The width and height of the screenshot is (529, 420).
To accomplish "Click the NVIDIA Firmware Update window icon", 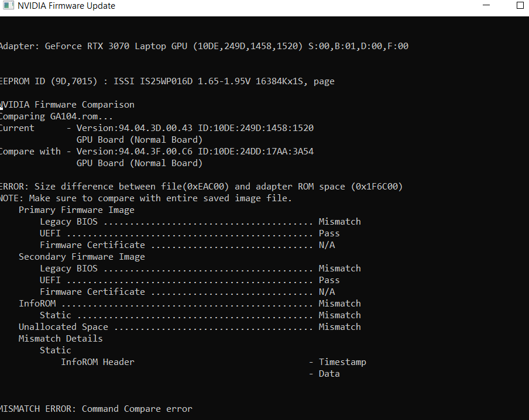I will (x=8, y=5).
